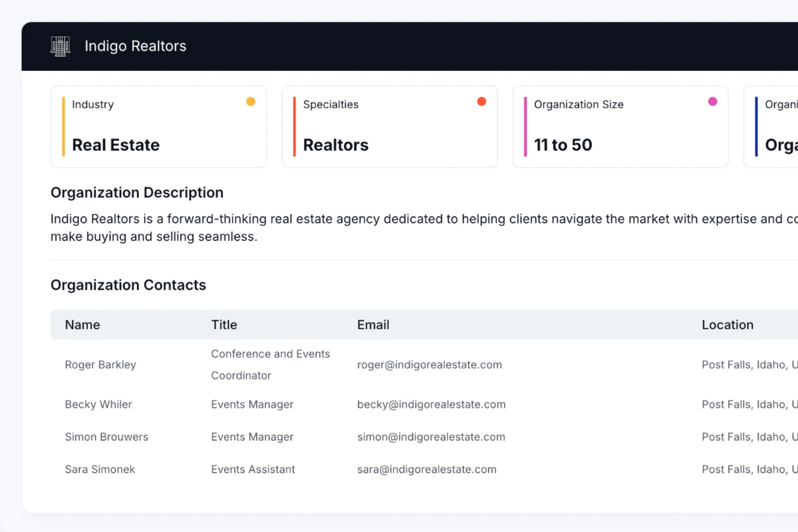Click the orange dot on Industry card
The height and width of the screenshot is (532, 798).
[251, 102]
